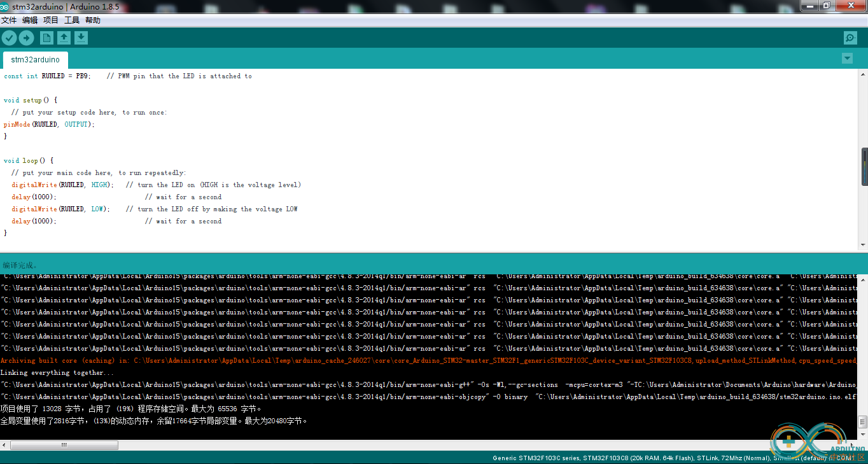Viewport: 868px width, 464px height.
Task: Click the '全局变量使用了2816字节' console line
Action: coord(154,421)
